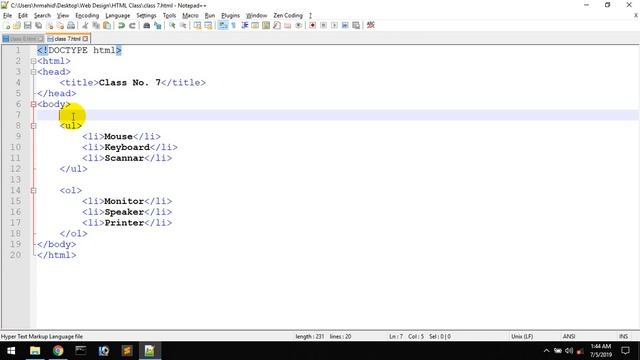Toggle the file Monitoring eye icon
The height and width of the screenshot is (360, 640).
pos(298,25)
